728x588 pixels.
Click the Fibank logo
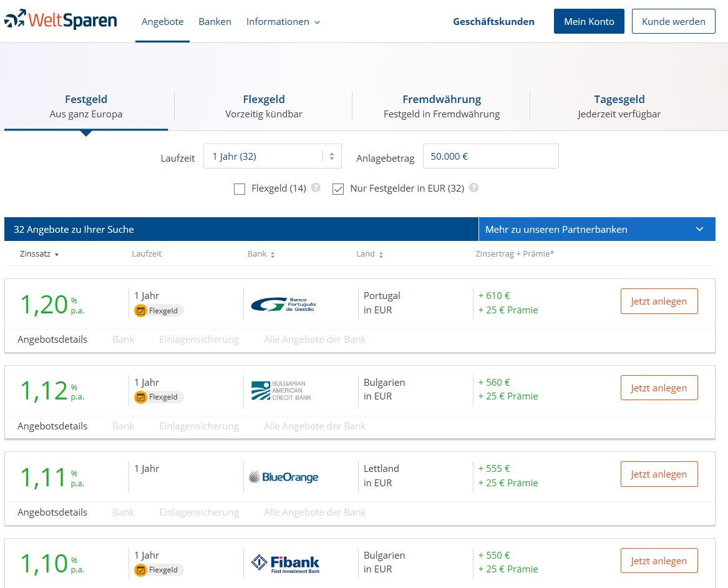tap(286, 564)
